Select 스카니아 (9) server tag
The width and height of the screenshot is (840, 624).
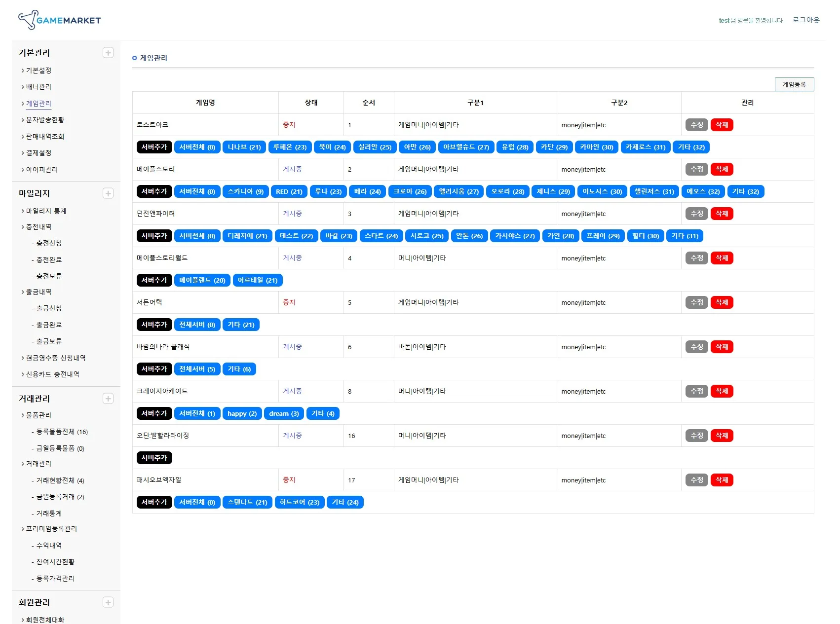(246, 191)
